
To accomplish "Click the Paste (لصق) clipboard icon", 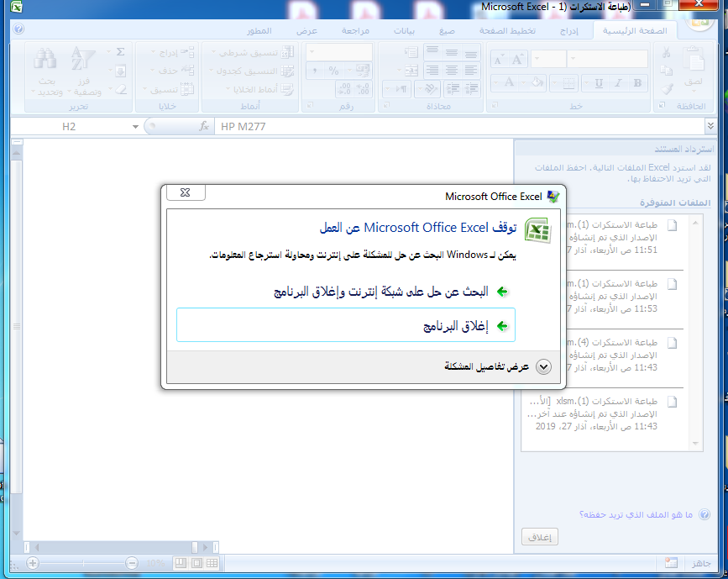I will 694,59.
